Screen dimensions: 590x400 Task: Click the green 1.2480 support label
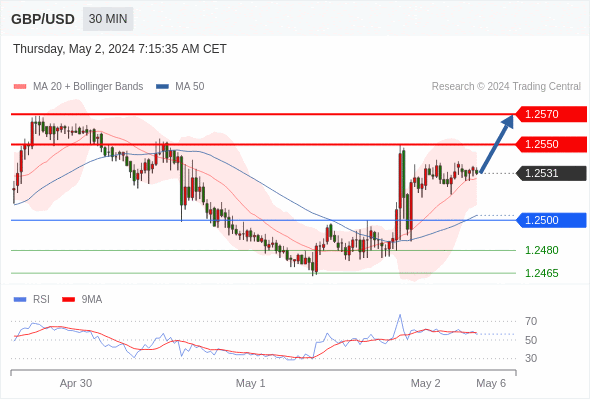pyautogui.click(x=541, y=250)
